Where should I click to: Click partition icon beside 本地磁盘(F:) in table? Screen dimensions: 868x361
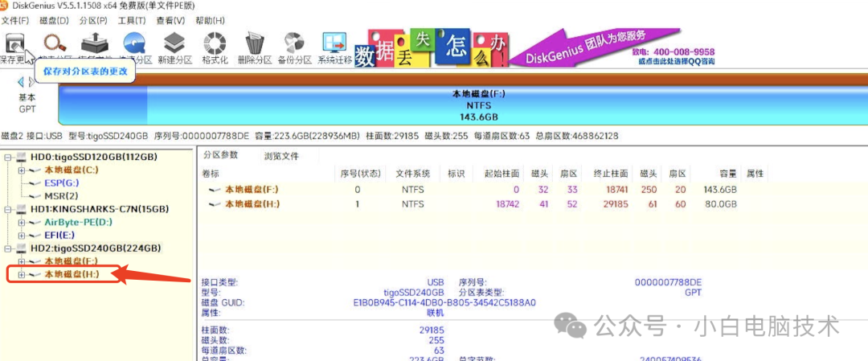pos(215,190)
